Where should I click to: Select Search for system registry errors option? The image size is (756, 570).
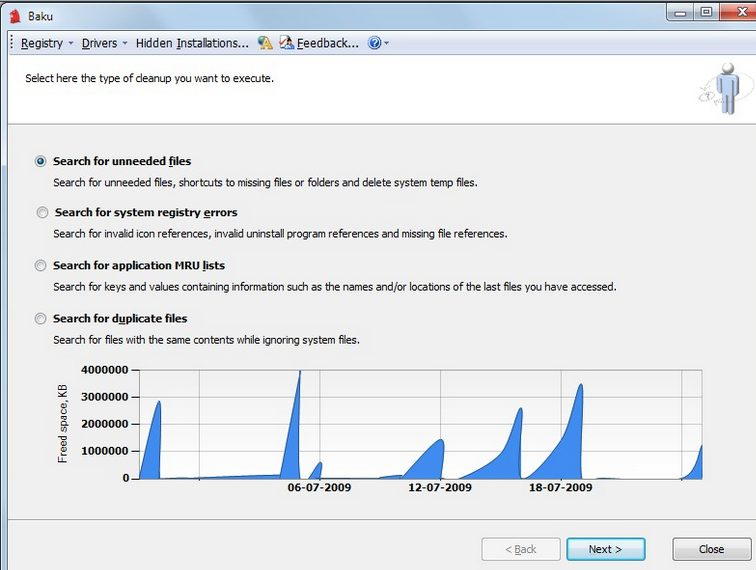[x=42, y=212]
